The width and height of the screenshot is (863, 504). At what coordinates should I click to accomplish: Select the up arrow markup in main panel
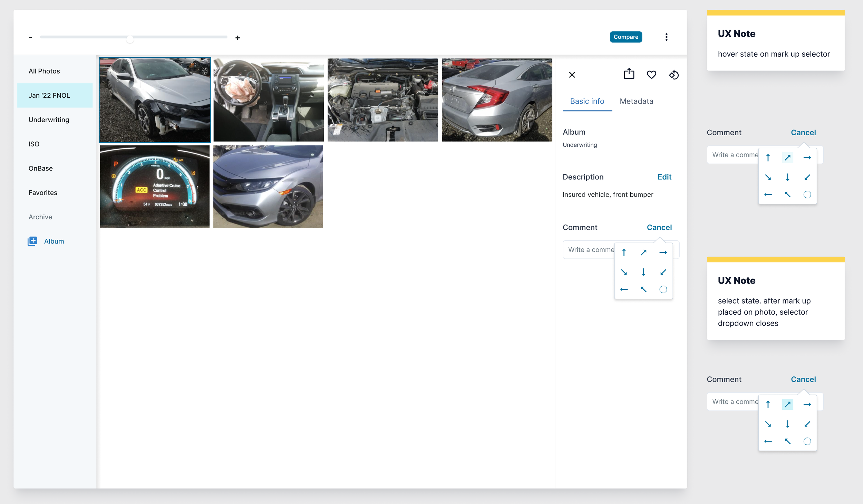624,253
